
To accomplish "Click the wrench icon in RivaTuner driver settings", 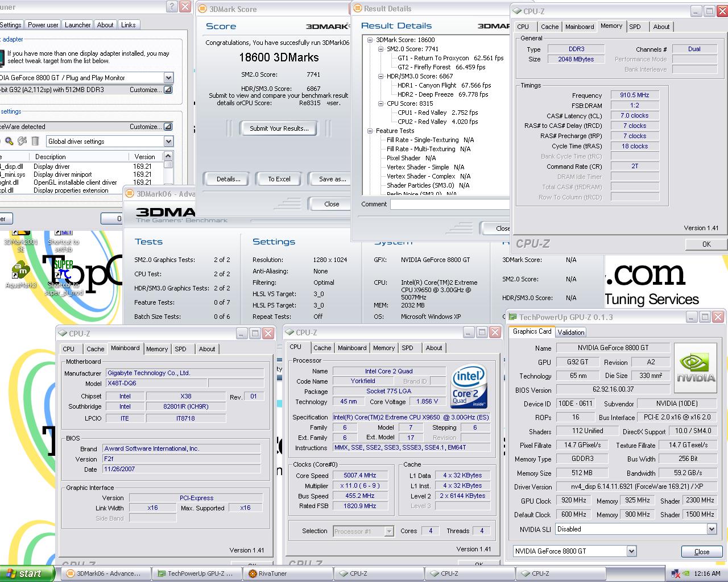I will click(x=22, y=141).
